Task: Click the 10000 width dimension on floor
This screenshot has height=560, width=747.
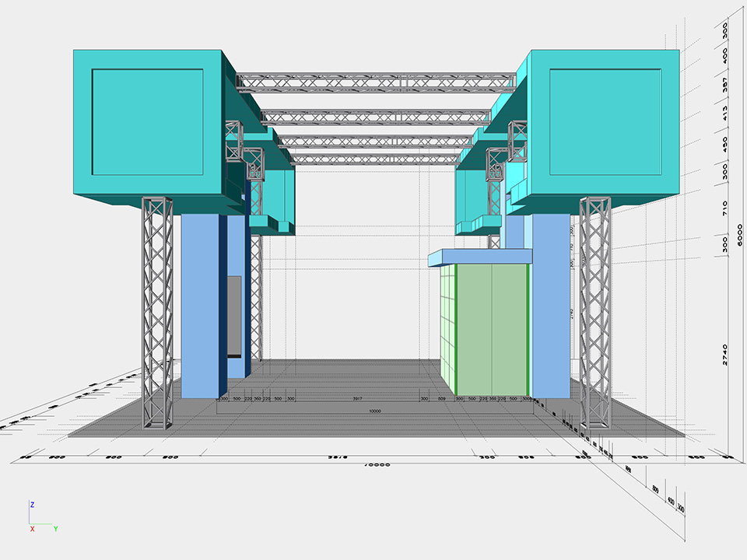Action: click(x=375, y=411)
